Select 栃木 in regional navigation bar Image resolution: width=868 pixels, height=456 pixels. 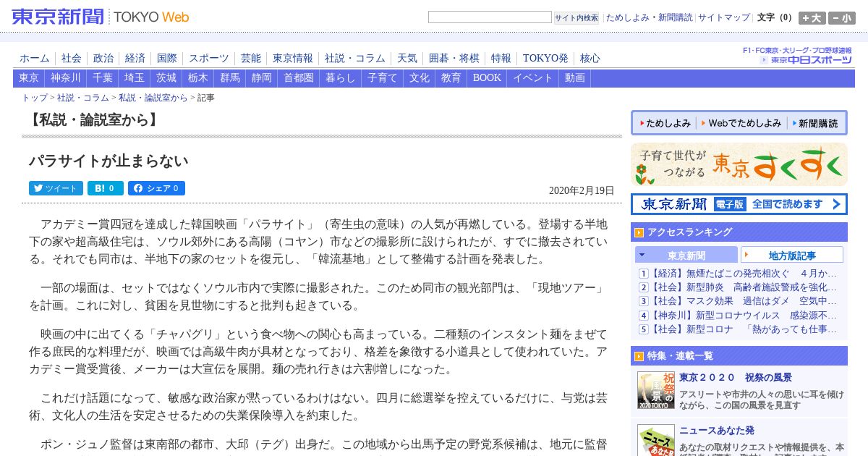coord(198,78)
